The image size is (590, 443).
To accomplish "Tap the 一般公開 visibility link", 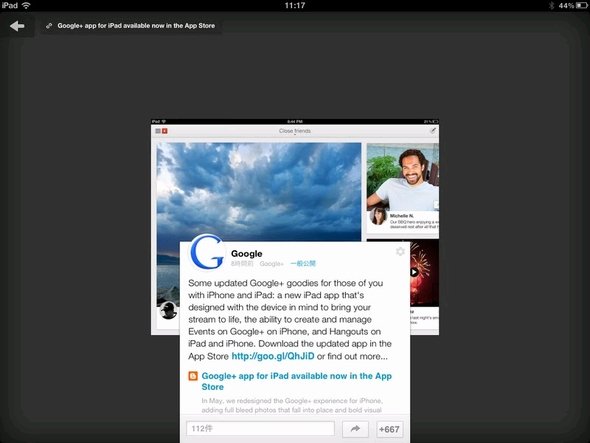I will 303,263.
